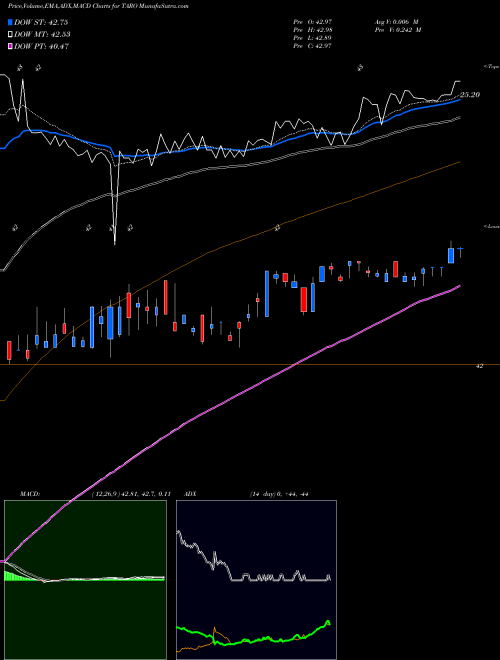Select the 'DOW MT: 42.53' legend label
Viewport: 500px width, 660px height.
point(42,35)
